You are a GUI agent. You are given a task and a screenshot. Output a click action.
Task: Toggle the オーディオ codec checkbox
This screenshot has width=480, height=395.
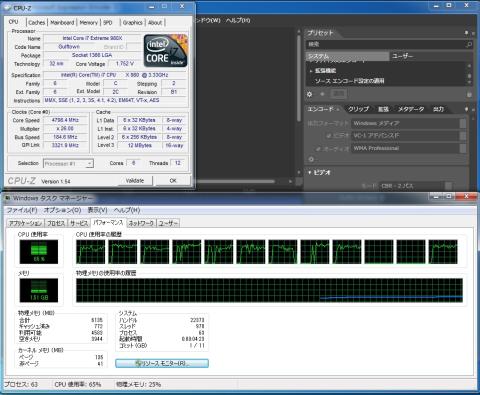(319, 148)
